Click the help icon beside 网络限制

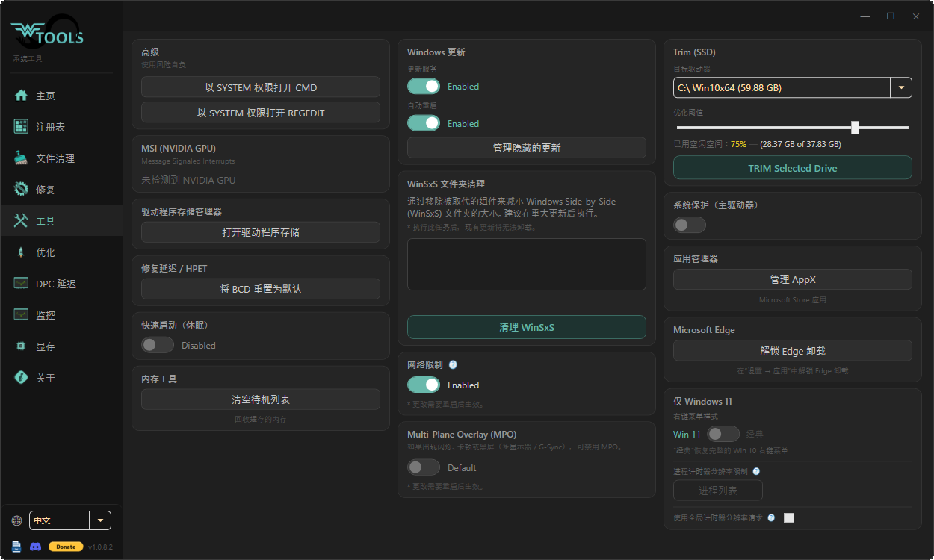453,365
